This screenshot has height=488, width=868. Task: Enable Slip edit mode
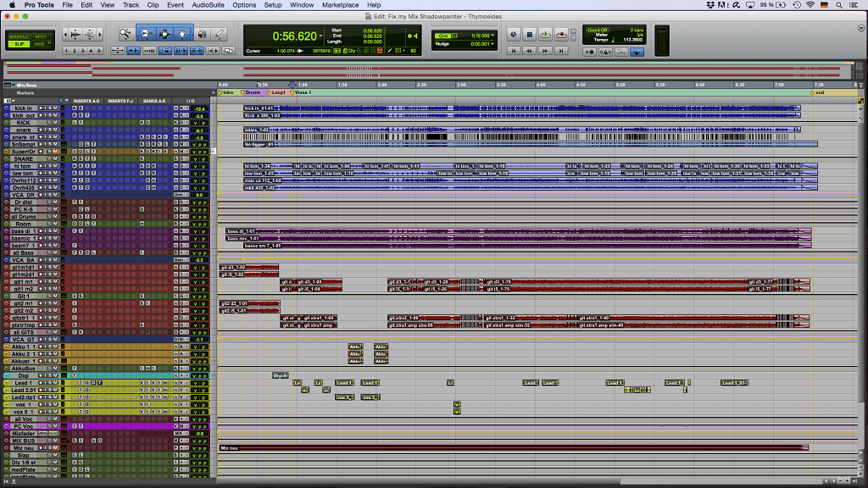pyautogui.click(x=19, y=44)
